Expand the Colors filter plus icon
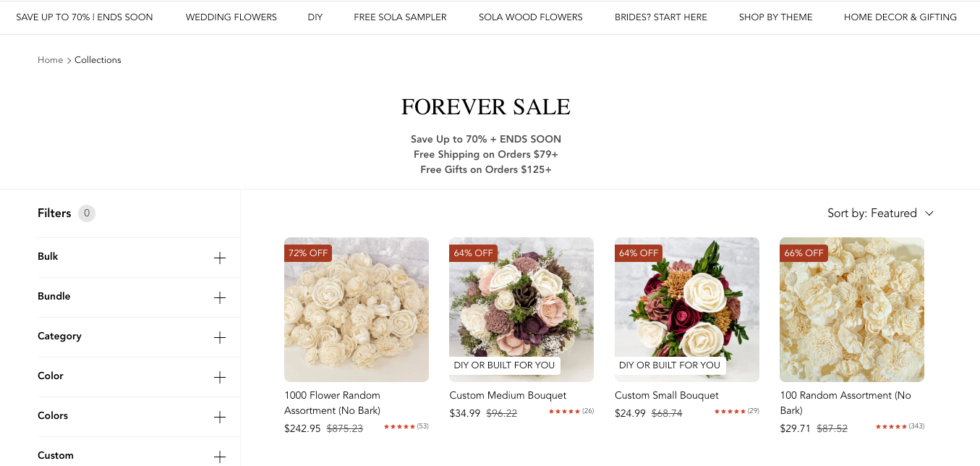 (x=220, y=418)
